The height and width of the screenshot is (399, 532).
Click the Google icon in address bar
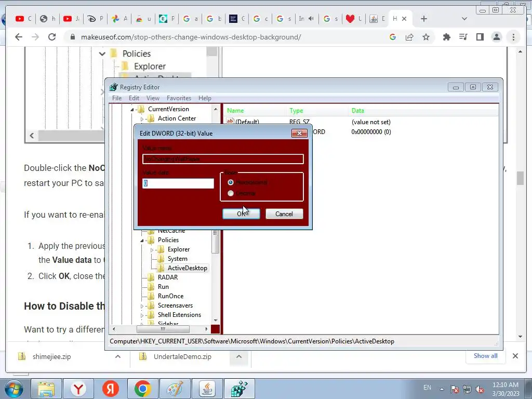(x=393, y=37)
